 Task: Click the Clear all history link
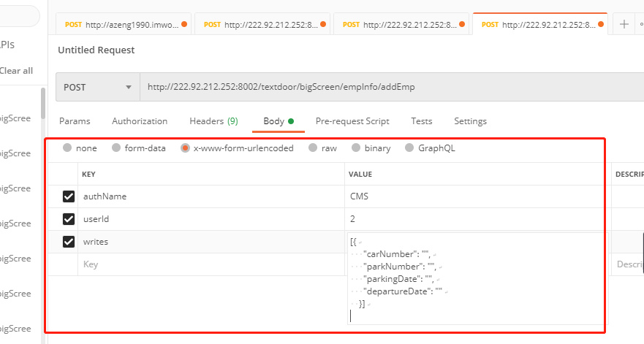[x=16, y=71]
